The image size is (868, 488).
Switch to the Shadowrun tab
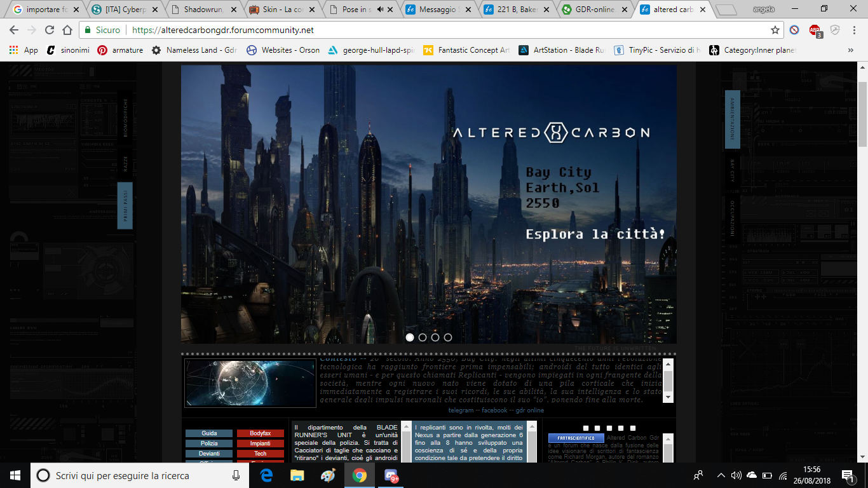point(207,10)
